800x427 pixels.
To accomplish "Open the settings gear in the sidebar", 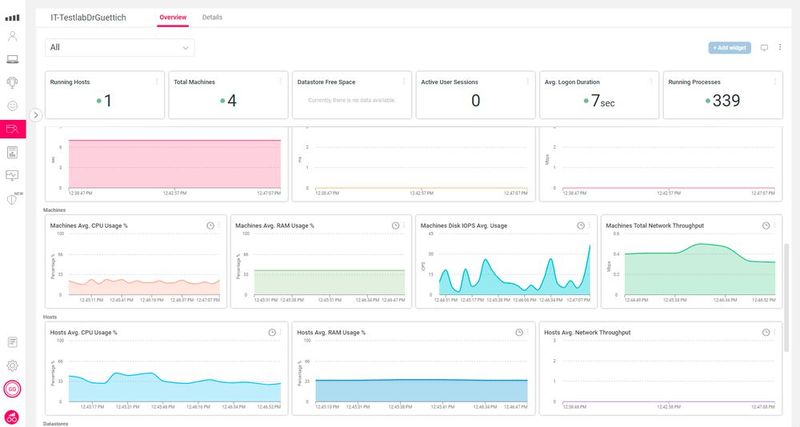I will coord(13,366).
